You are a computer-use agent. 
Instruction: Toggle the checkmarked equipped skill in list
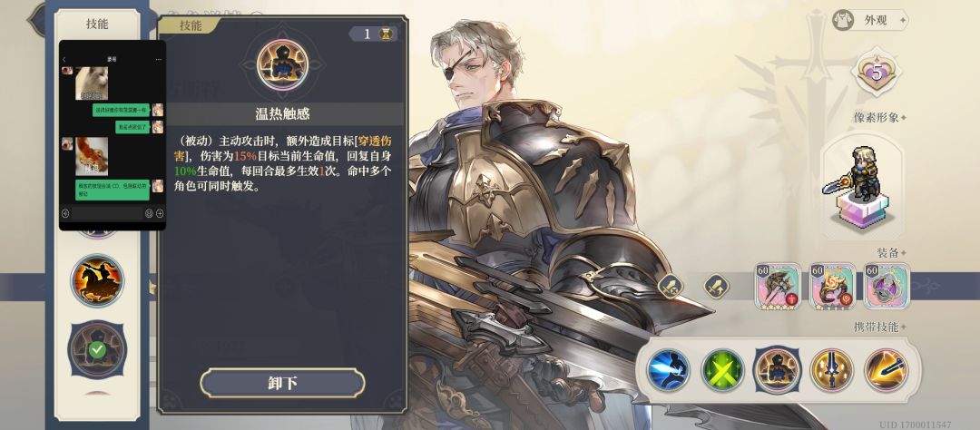97,349
